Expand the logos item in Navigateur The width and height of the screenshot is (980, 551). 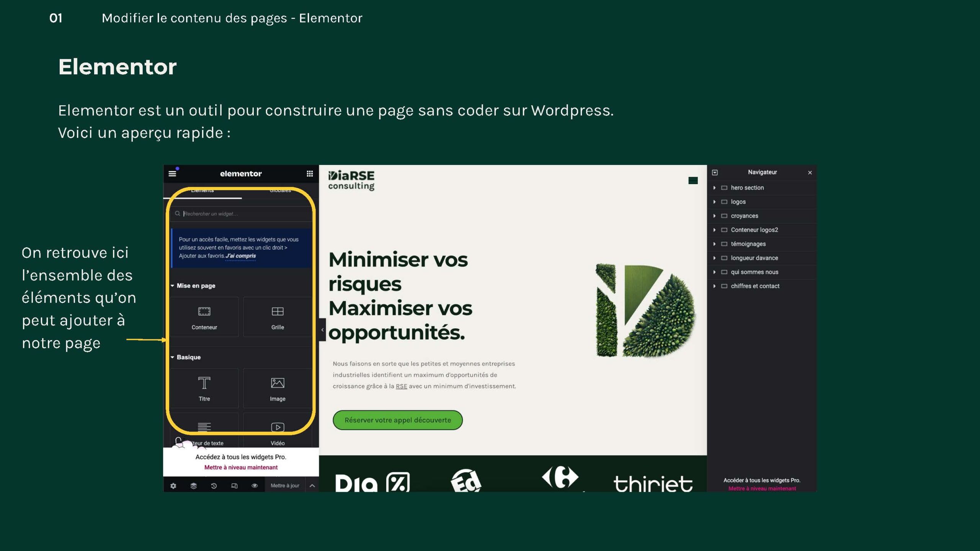click(x=714, y=202)
